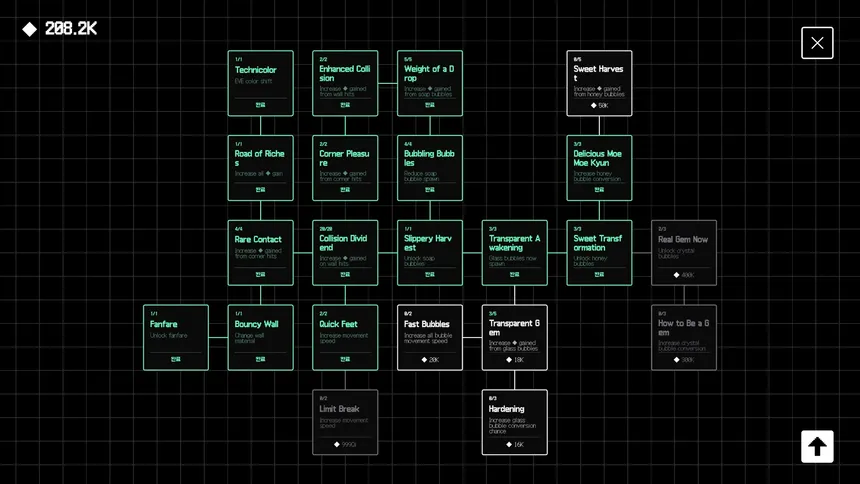
Task: Select the Technicolor upgrade node
Action: click(x=261, y=83)
